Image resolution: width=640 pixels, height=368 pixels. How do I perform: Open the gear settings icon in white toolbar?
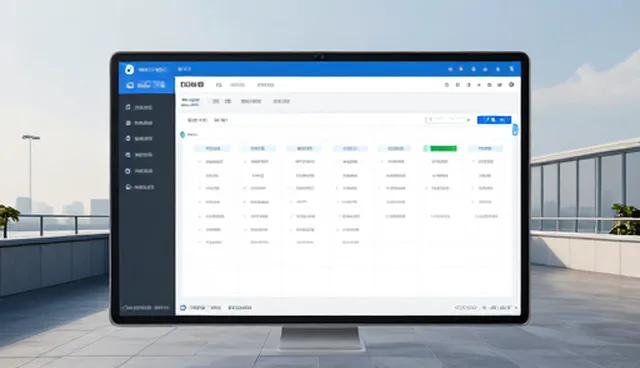click(511, 84)
